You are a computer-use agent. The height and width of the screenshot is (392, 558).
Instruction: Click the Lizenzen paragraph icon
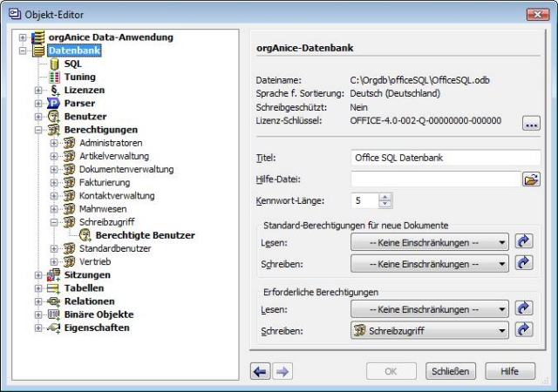pyautogui.click(x=54, y=91)
